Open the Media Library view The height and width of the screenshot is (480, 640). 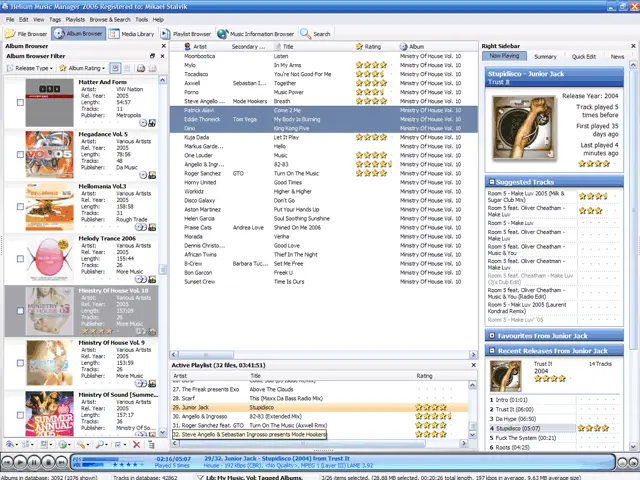pos(132,34)
